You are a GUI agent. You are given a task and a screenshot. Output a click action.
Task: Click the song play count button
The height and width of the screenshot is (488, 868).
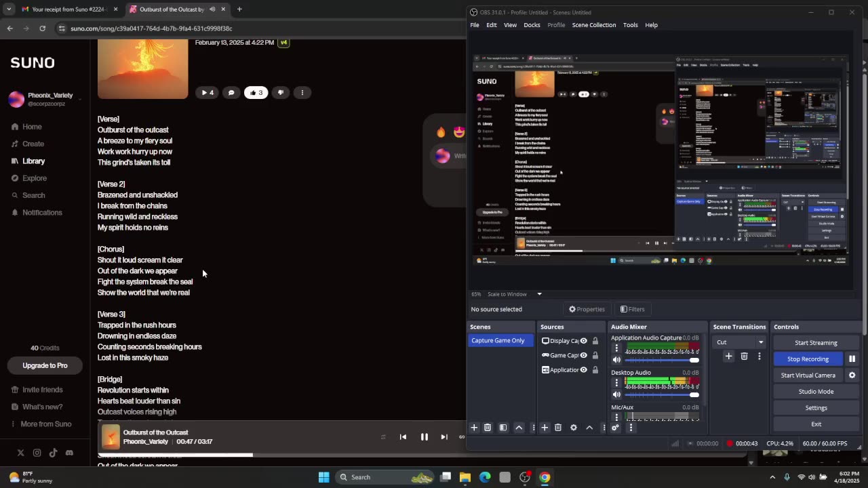[207, 93]
